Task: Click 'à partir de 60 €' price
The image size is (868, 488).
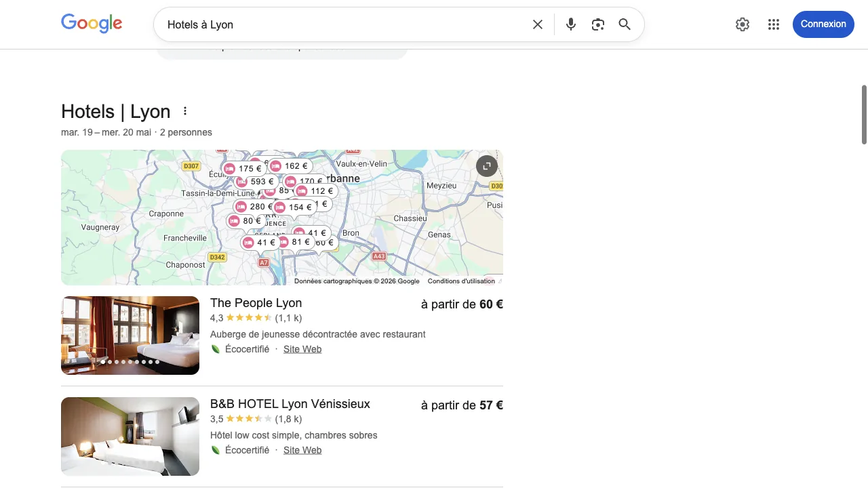Action: (x=462, y=304)
